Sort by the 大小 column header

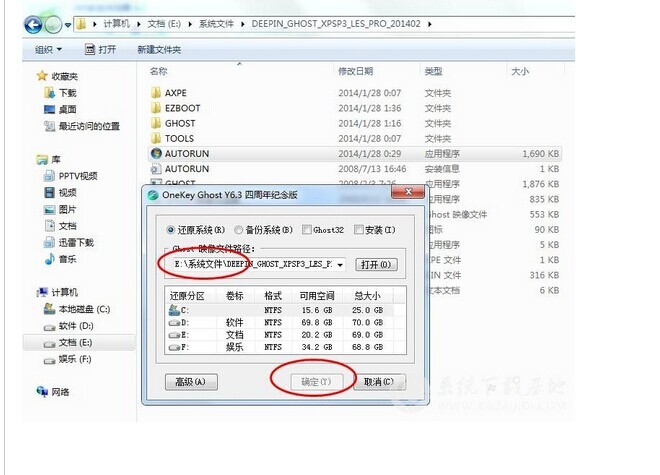pos(520,71)
